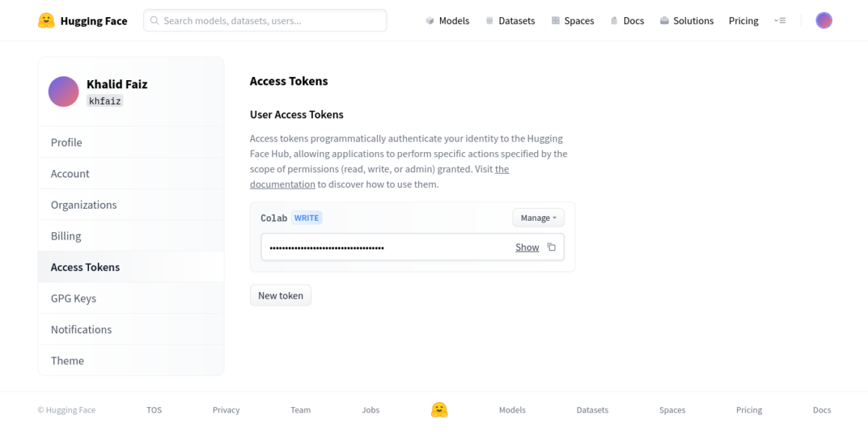
Task: Open the documentation link
Action: coord(379,177)
